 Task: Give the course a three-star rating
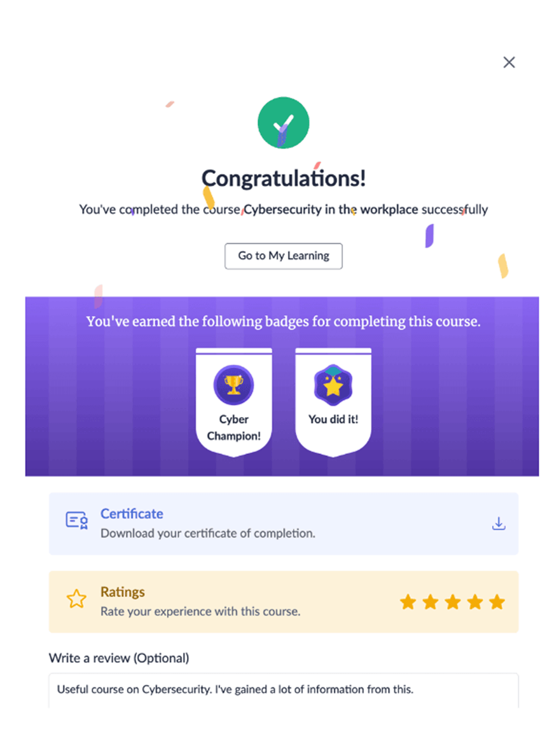452,602
